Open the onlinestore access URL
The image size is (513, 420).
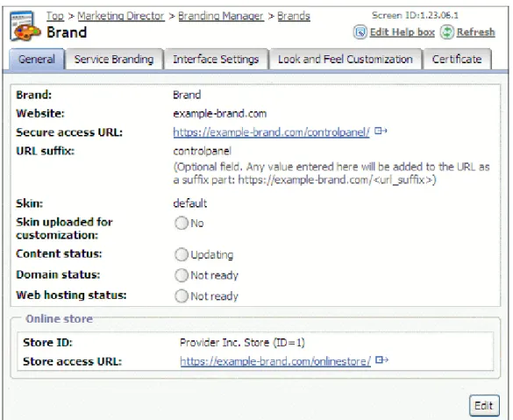275,361
